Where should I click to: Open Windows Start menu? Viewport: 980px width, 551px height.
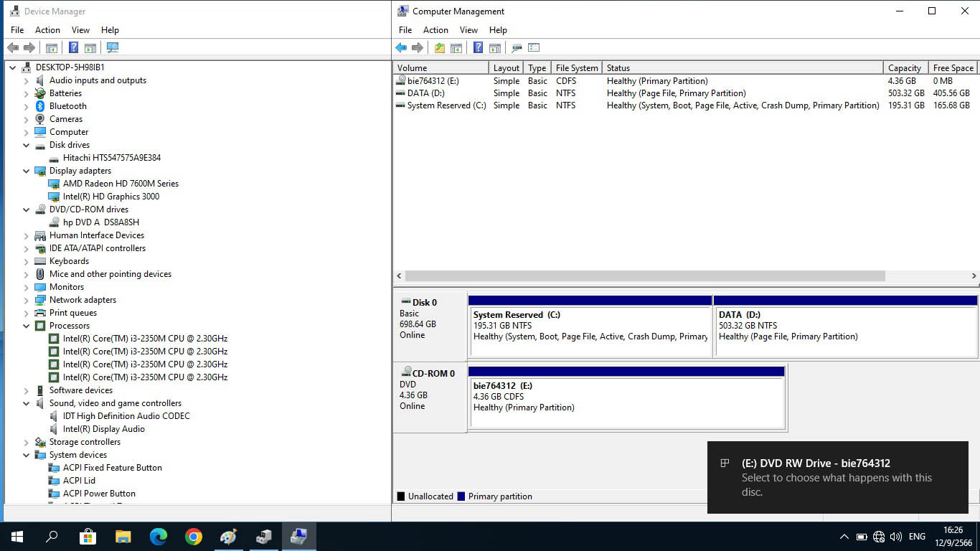click(17, 537)
